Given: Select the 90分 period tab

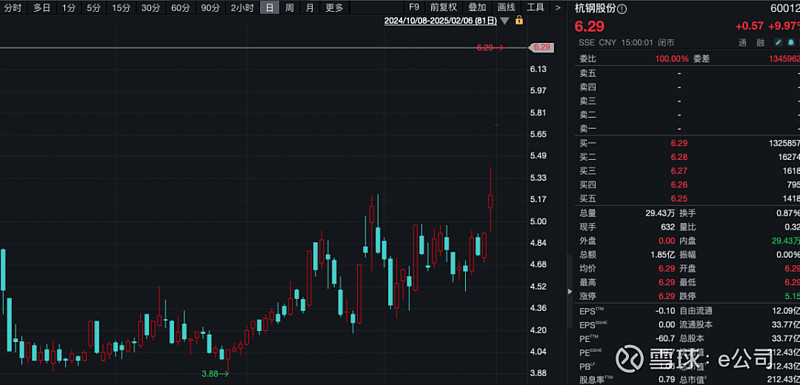Looking at the screenshot, I should 210,8.
